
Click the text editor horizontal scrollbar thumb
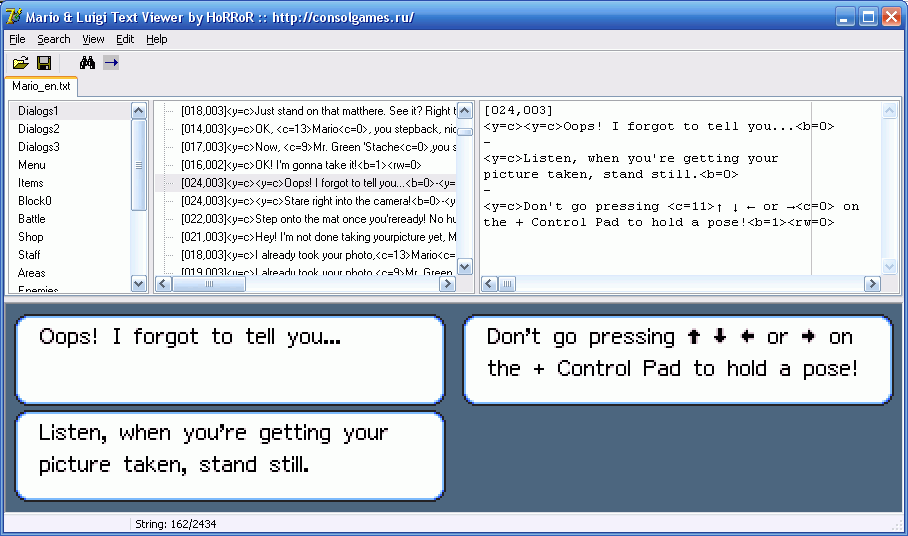pyautogui.click(x=507, y=284)
